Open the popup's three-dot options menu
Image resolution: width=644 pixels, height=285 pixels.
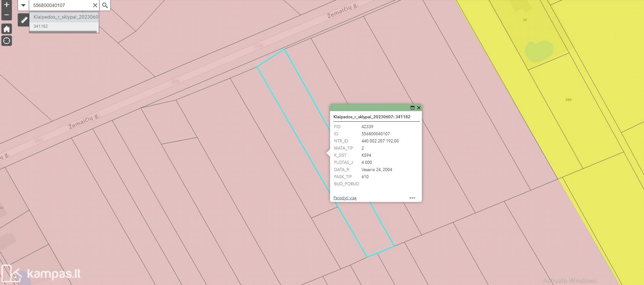click(x=412, y=198)
